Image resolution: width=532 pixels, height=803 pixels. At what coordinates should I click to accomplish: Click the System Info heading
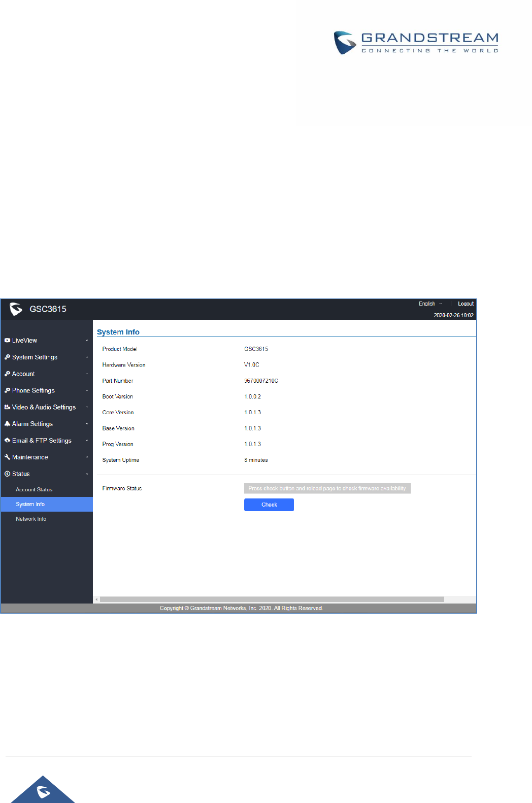(118, 332)
